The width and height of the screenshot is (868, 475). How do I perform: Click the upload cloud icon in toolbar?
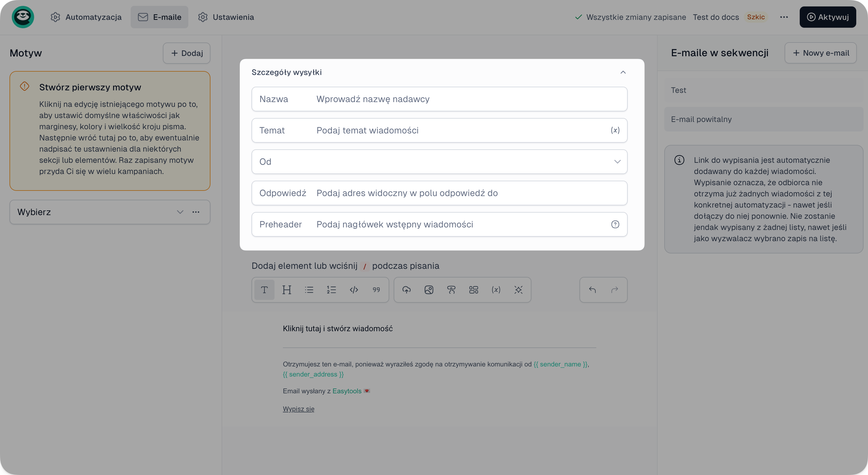pos(406,290)
